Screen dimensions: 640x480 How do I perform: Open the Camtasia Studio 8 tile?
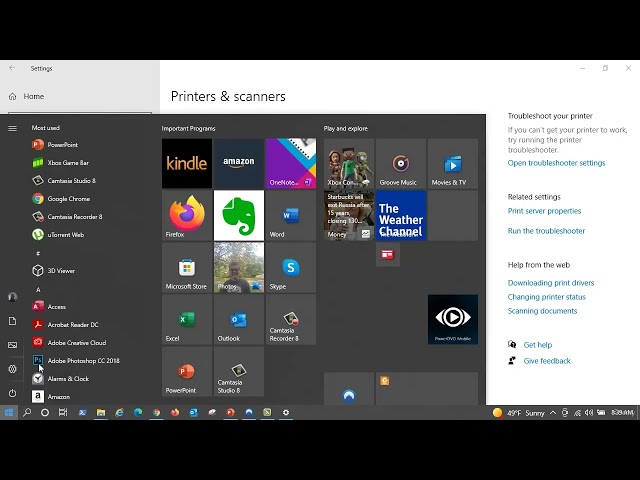[239, 371]
